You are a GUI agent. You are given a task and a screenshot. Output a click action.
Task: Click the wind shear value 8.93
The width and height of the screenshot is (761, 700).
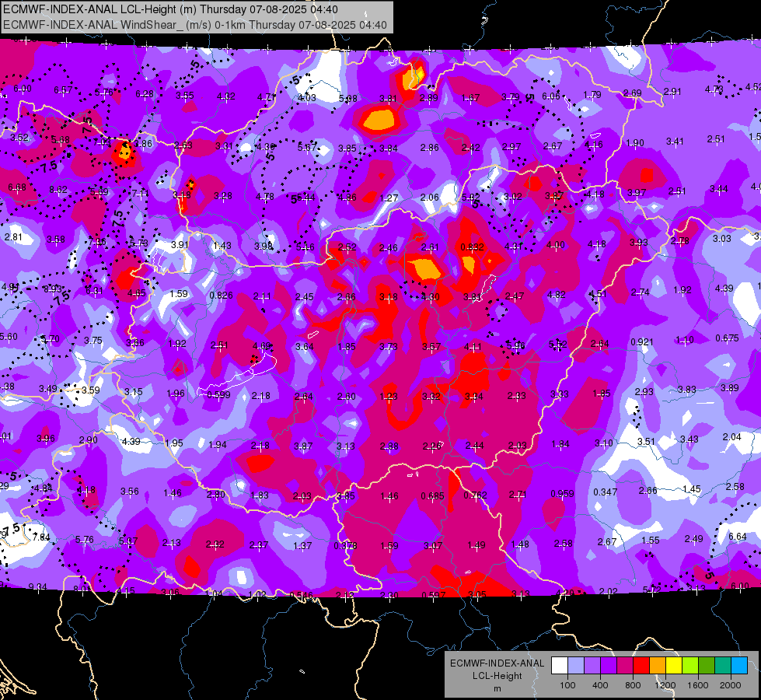coord(52,289)
